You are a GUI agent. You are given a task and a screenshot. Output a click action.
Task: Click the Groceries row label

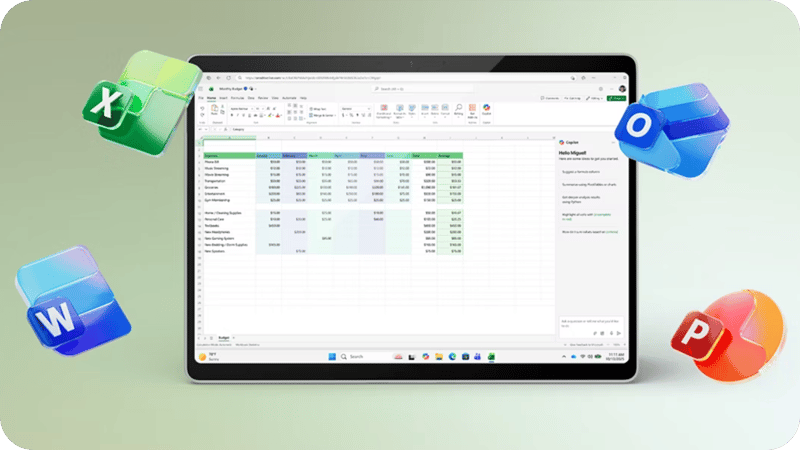pos(211,187)
